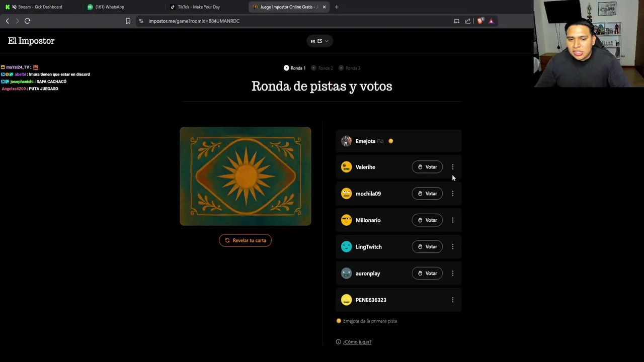Open the three-dot menu for PENE636323
The width and height of the screenshot is (644, 362).
tap(452, 300)
